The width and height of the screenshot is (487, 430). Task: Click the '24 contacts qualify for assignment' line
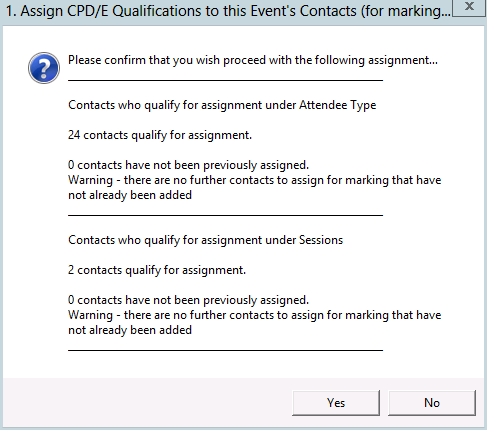point(160,135)
